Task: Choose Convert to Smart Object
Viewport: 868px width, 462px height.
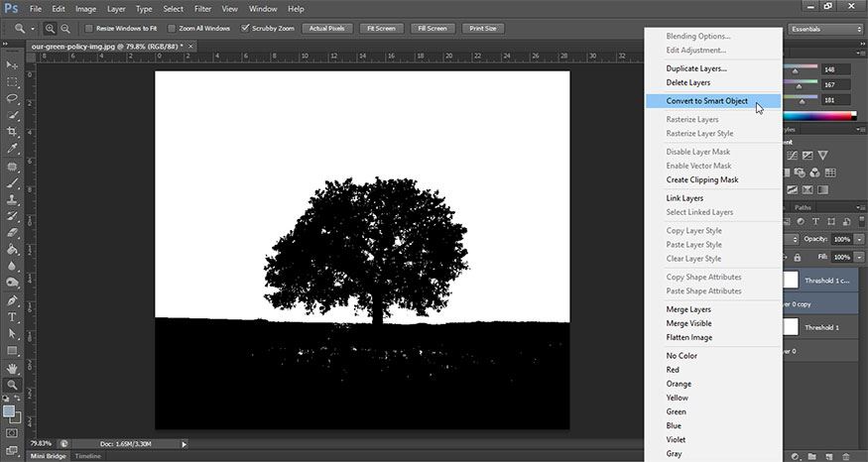Action: pos(706,101)
